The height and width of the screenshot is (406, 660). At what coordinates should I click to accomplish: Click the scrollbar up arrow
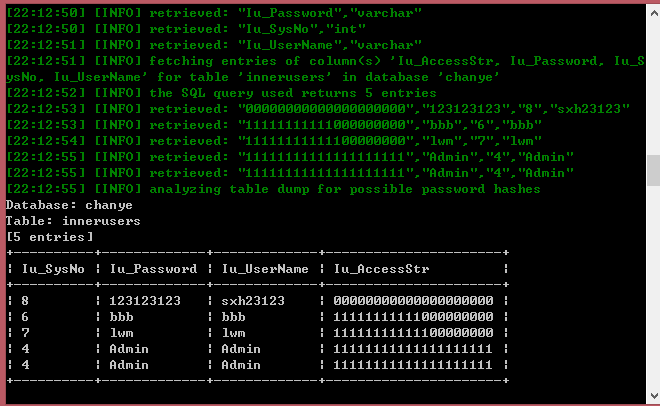pyautogui.click(x=654, y=13)
